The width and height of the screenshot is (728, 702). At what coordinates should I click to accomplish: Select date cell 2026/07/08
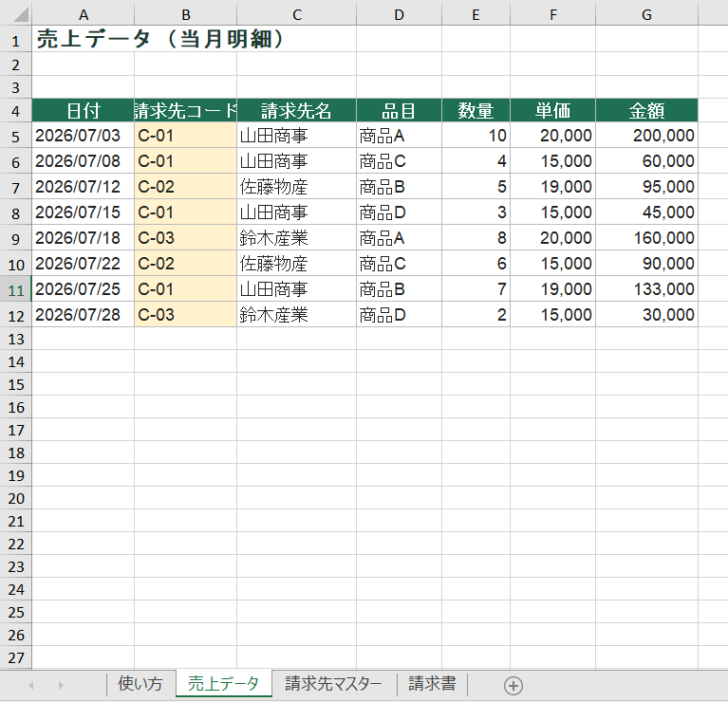click(84, 161)
